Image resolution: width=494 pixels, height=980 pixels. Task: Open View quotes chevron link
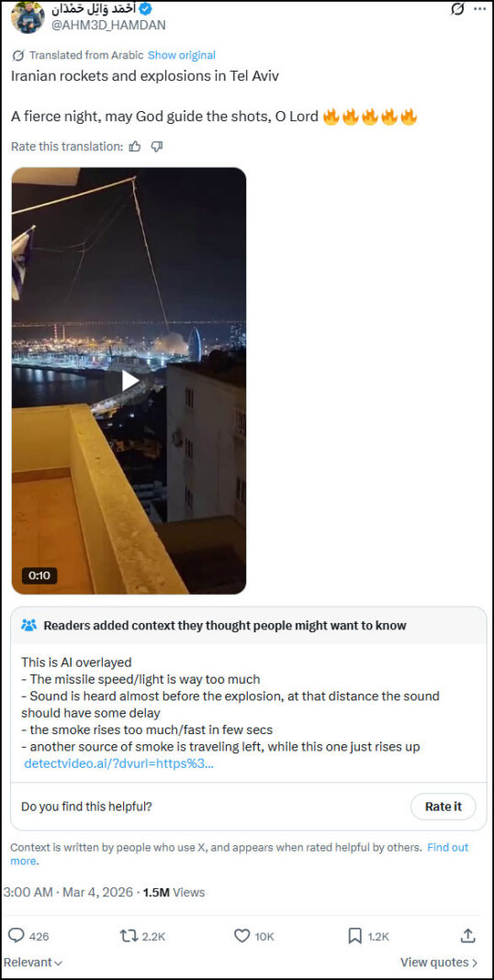coord(439,963)
